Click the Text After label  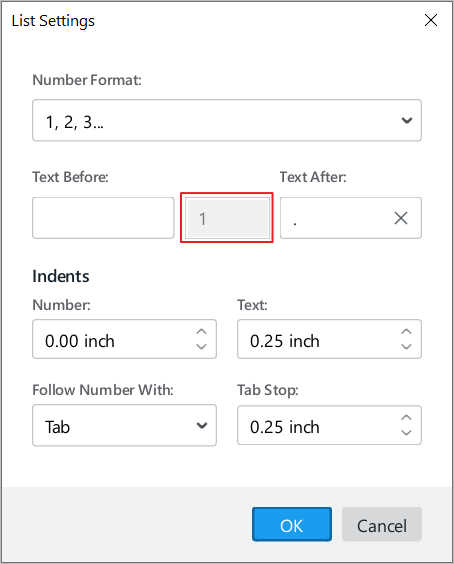point(313,177)
